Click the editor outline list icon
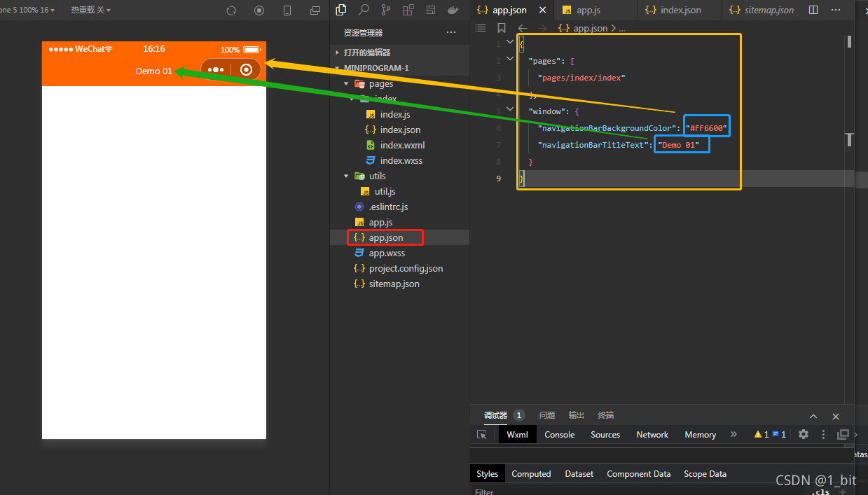 pos(481,28)
